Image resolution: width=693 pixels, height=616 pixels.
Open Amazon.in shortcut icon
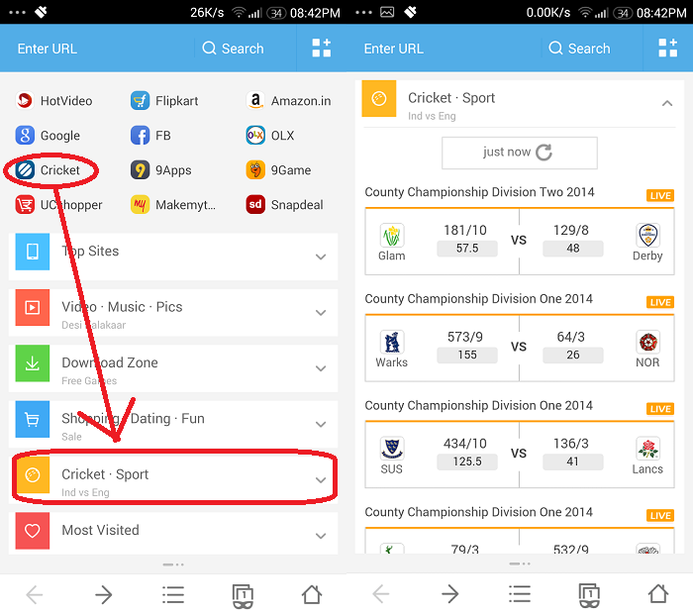coord(255,100)
